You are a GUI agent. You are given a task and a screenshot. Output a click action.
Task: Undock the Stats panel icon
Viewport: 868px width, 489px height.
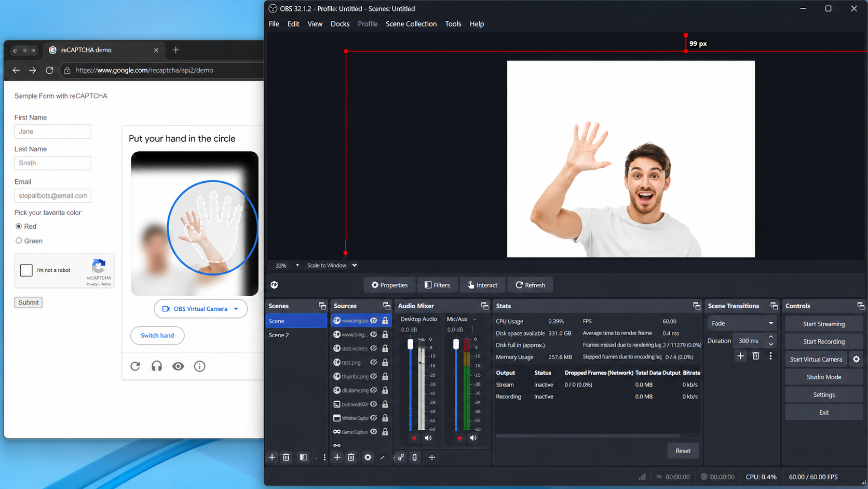697,306
